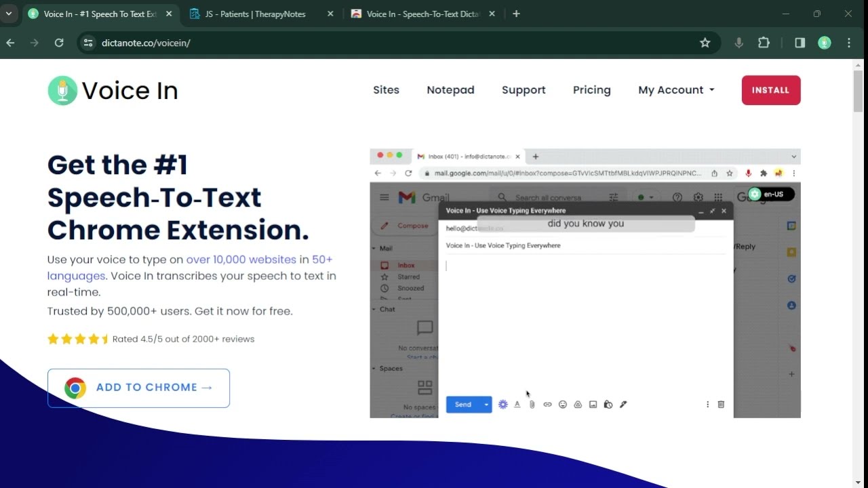Reload the current page
The image size is (868, 488).
[59, 43]
